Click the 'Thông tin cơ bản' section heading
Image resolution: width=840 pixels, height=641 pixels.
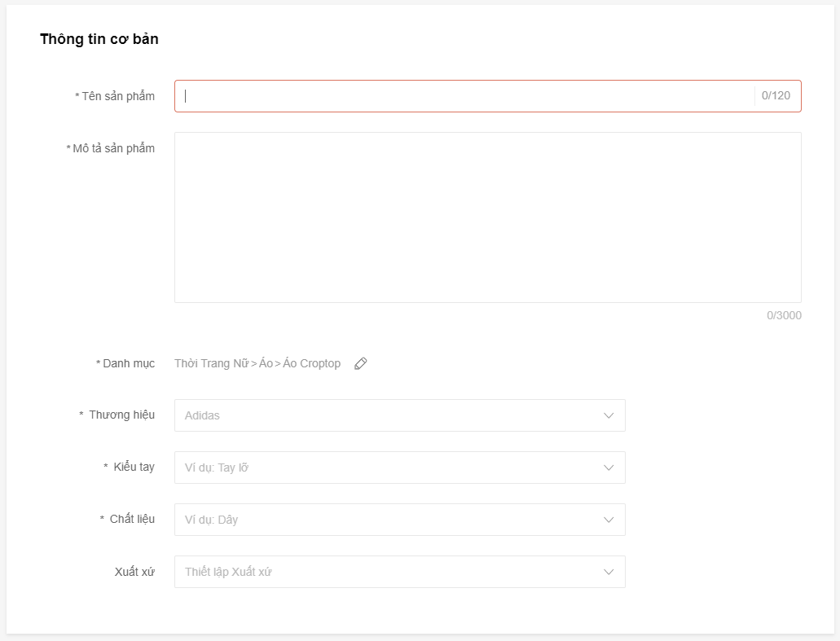[99, 39]
